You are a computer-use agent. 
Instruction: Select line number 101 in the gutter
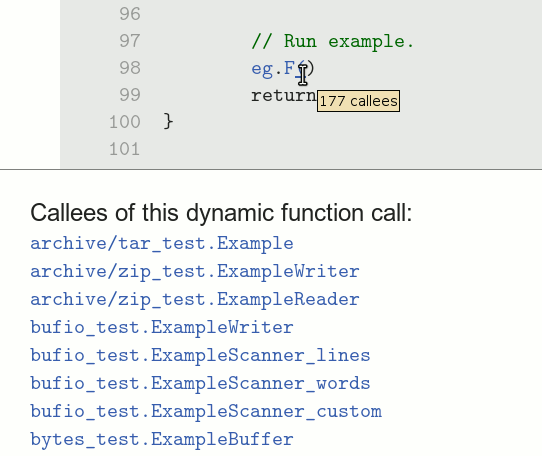[124, 149]
